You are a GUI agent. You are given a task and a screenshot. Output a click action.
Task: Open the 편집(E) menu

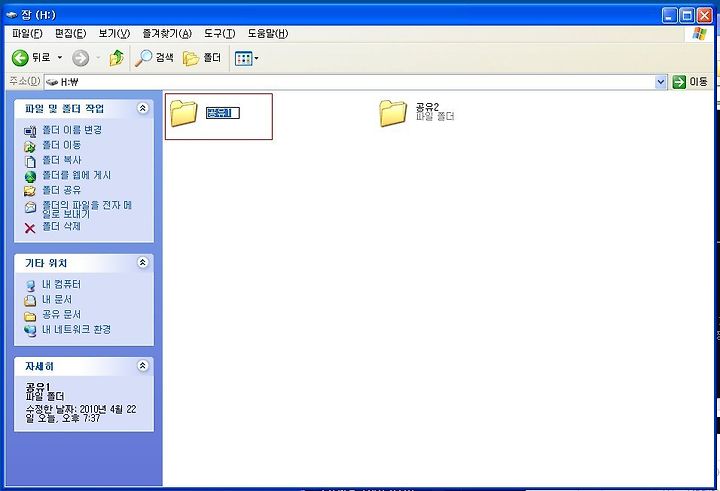tap(70, 34)
